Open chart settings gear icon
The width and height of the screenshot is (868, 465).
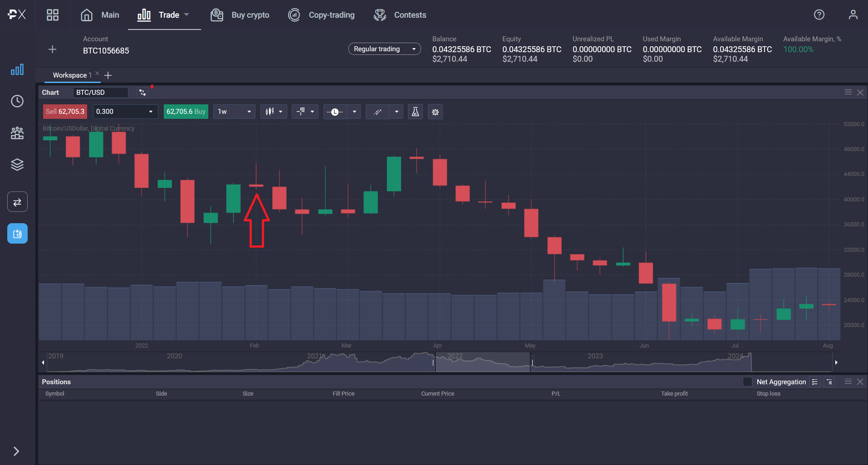pos(435,112)
